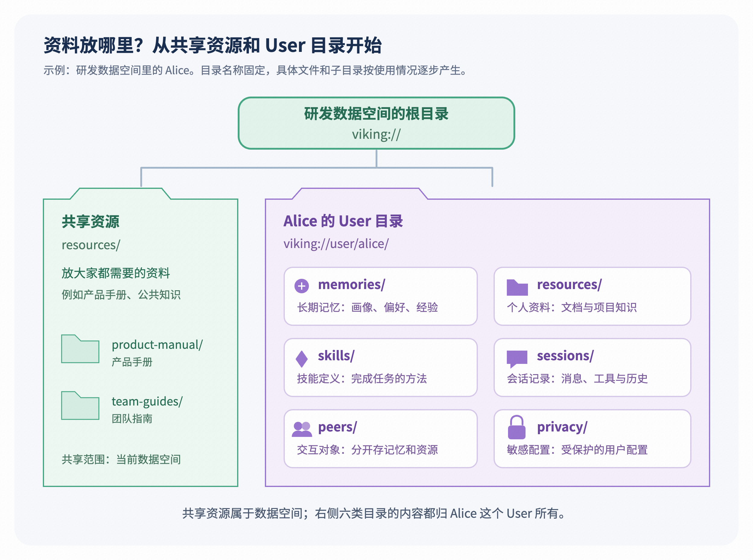Click the green resources/ path under 共享资源
753x560 pixels.
click(x=91, y=245)
